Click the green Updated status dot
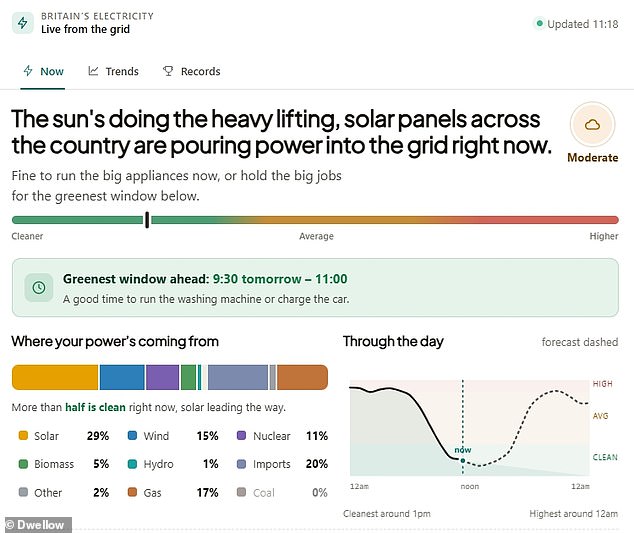Viewport: 634px width, 533px height. click(539, 23)
